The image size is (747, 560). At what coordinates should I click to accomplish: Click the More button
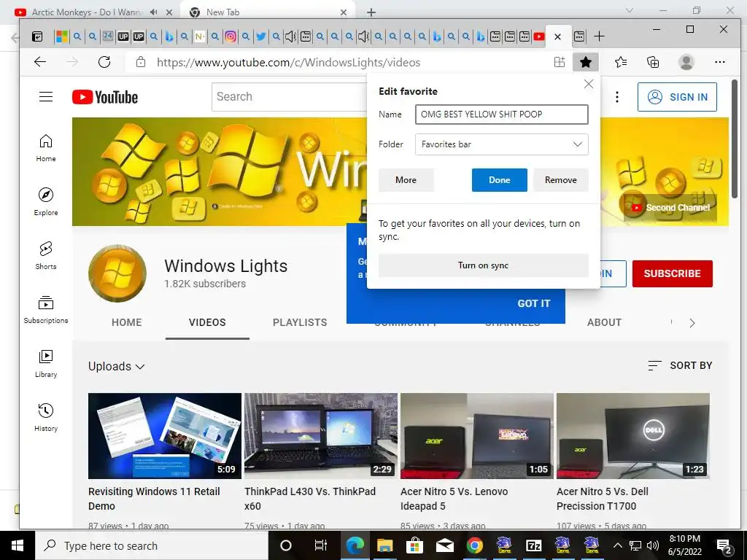coord(406,180)
